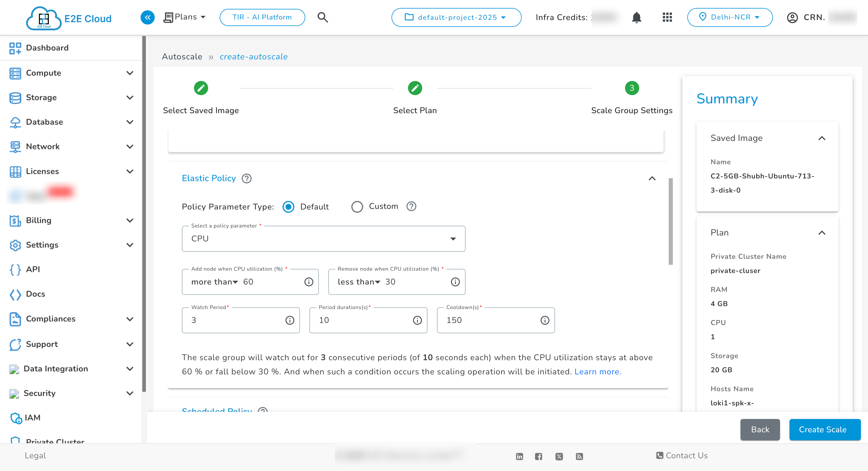Click the Learn more link
The image size is (868, 471).
[598, 371]
